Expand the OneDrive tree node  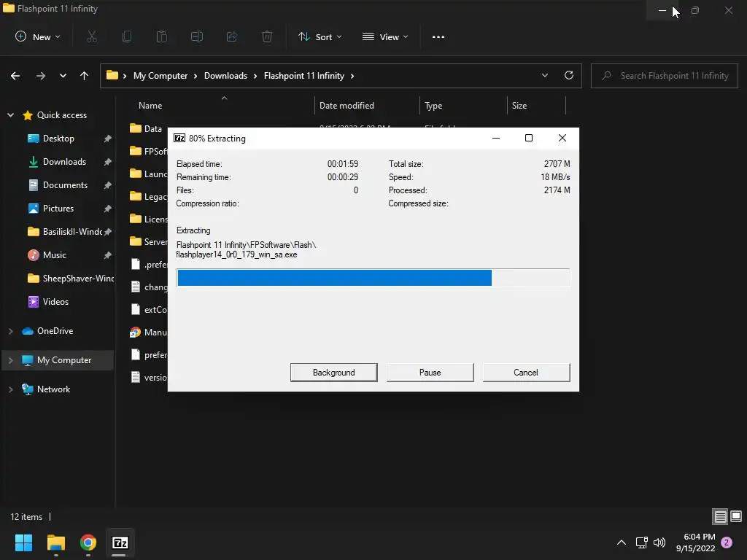[x=10, y=331]
